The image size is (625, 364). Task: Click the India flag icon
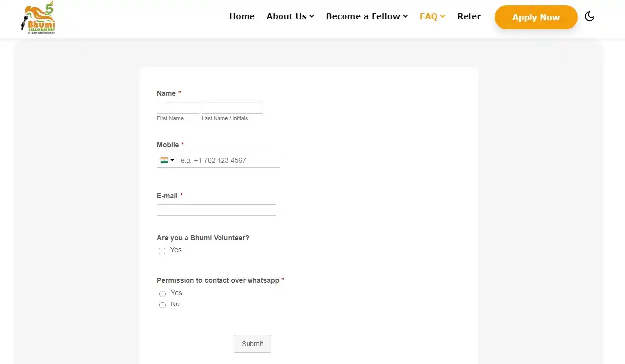tap(164, 160)
